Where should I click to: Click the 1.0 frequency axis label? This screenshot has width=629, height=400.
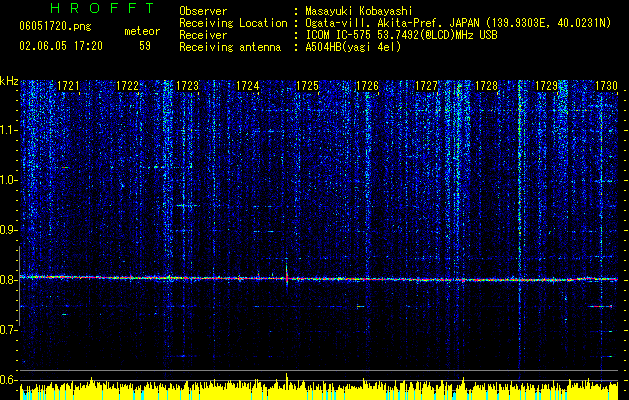point(9,180)
